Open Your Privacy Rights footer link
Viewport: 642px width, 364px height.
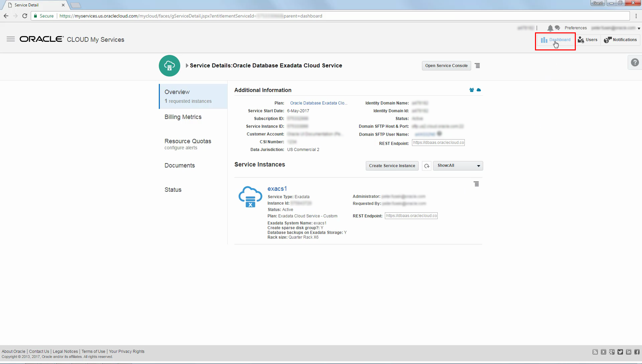click(x=127, y=352)
